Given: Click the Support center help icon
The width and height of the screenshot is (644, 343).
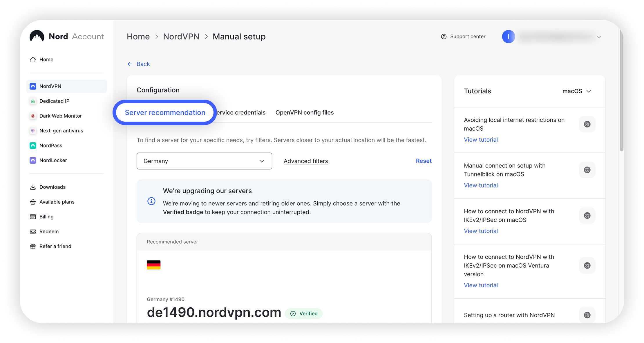Looking at the screenshot, I should pos(444,37).
